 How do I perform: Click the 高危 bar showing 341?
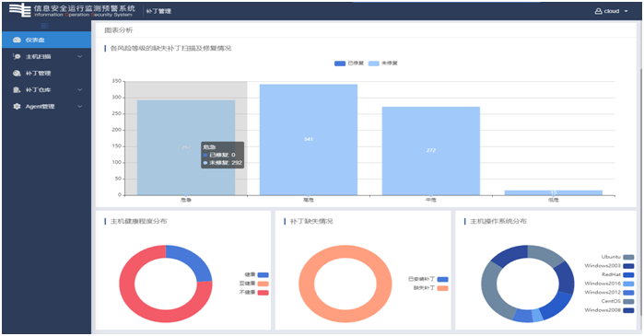point(309,140)
